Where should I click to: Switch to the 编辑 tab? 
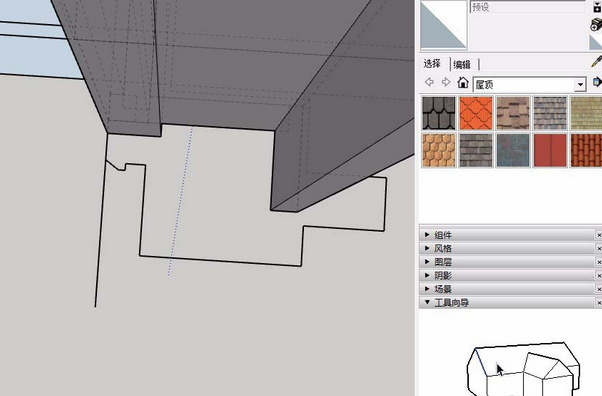[462, 65]
